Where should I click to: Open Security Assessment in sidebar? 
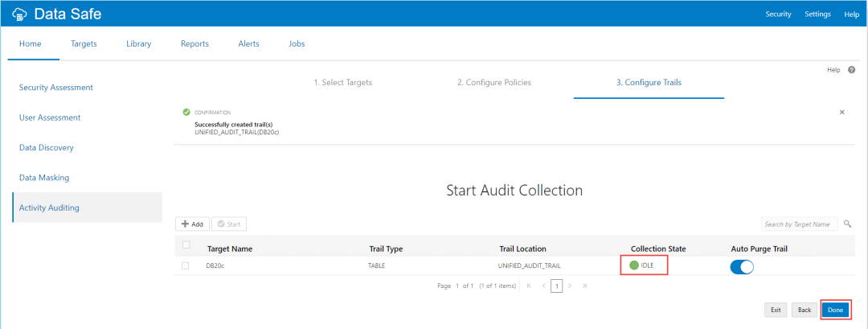(x=56, y=87)
